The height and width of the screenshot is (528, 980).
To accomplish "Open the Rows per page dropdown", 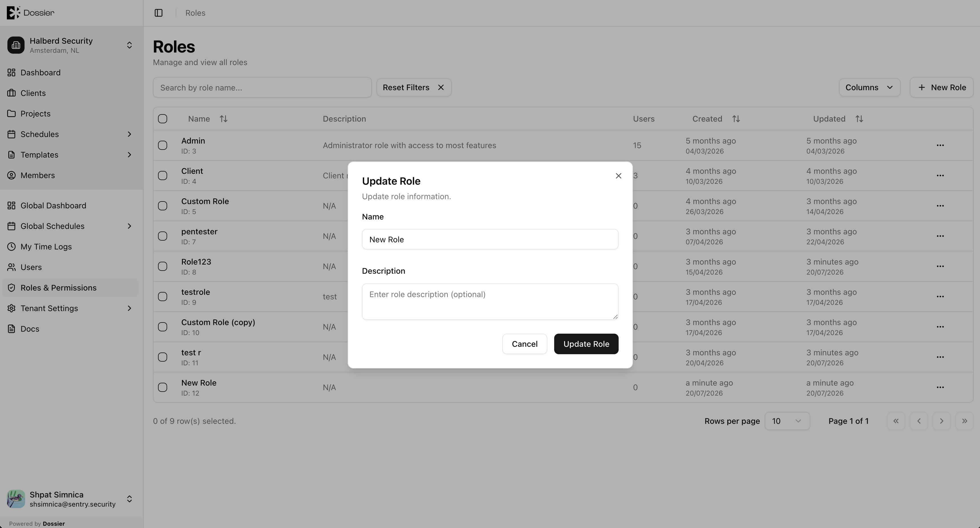I will point(787,421).
